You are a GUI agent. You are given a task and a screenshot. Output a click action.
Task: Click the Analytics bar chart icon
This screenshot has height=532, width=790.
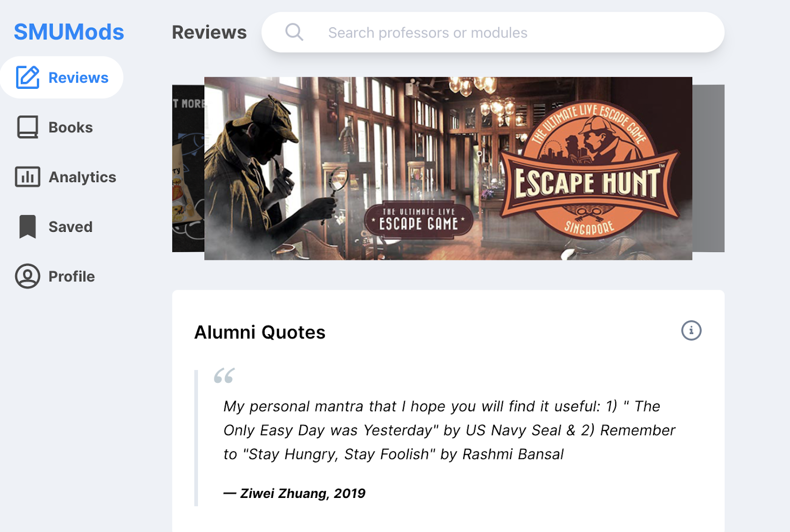[28, 177]
